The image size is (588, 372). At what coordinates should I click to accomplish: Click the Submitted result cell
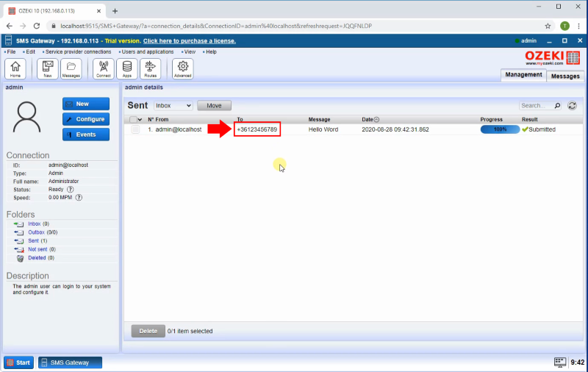[x=539, y=129]
